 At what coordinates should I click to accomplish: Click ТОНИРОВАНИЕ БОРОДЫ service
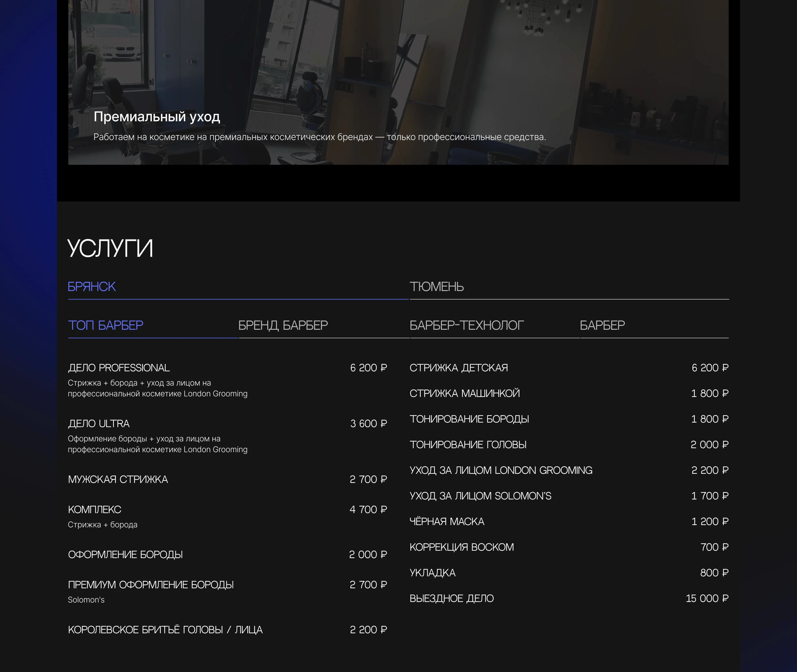click(469, 419)
